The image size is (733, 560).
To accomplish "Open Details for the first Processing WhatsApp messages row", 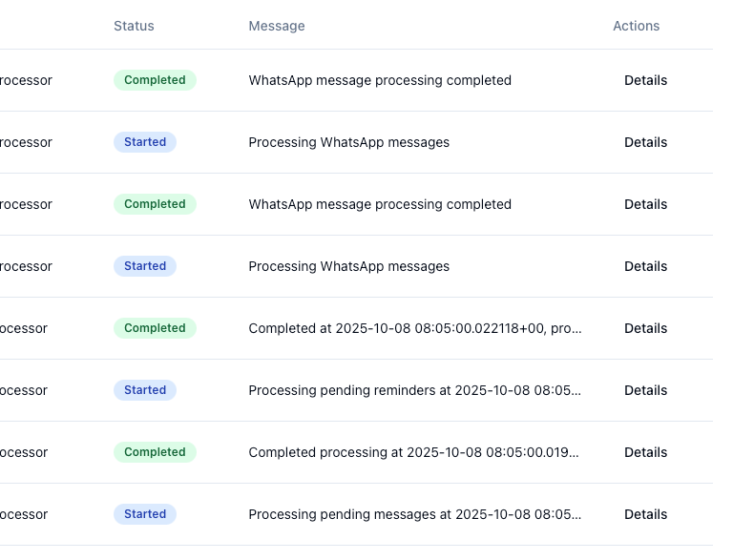I will tap(645, 142).
